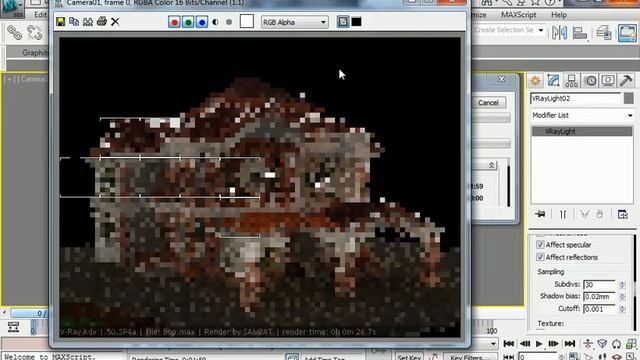The height and width of the screenshot is (360, 640).
Task: Click the Subdivs value field
Action: pyautogui.click(x=599, y=284)
